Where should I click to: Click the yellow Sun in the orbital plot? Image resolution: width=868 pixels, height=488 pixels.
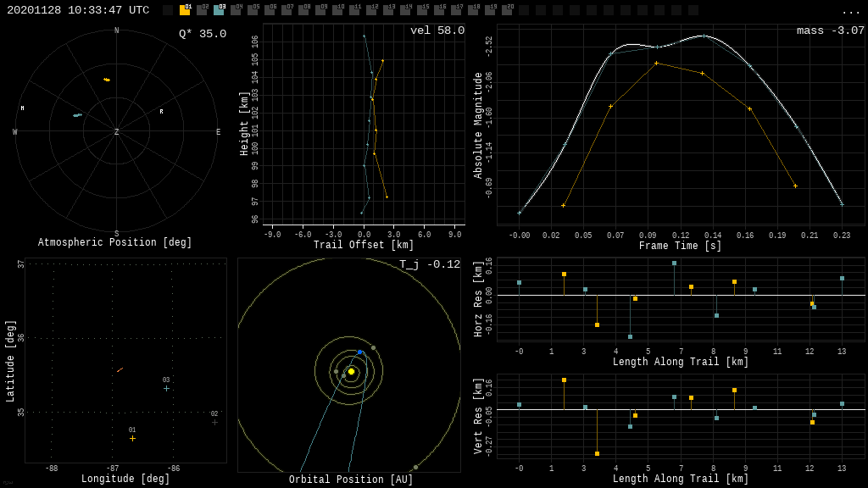(x=351, y=371)
